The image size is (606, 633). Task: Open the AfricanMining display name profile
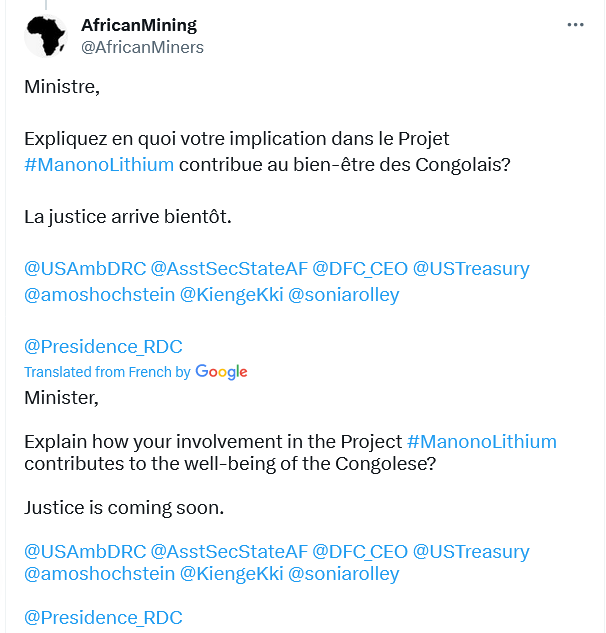(x=139, y=25)
